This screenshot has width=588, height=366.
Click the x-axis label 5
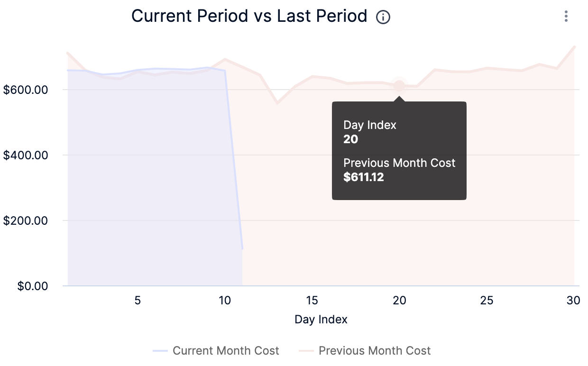[138, 301]
